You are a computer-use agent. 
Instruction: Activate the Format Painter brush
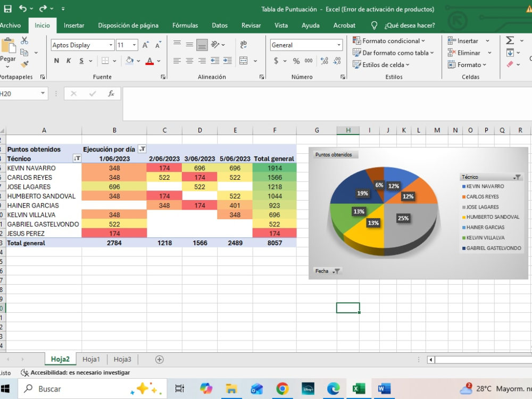[24, 64]
